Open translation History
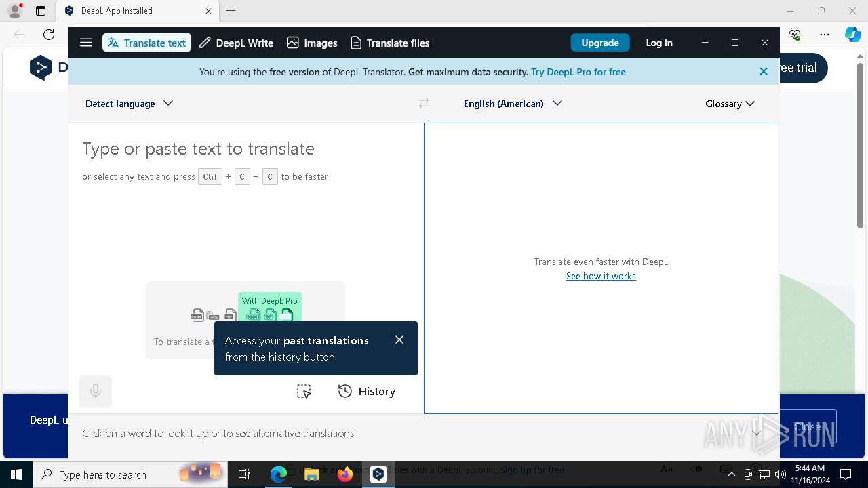The height and width of the screenshot is (488, 868). pyautogui.click(x=367, y=391)
